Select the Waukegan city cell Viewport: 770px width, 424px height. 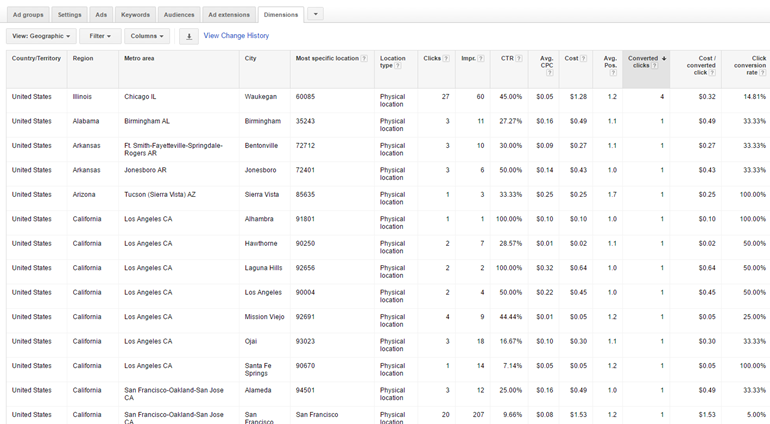click(262, 97)
